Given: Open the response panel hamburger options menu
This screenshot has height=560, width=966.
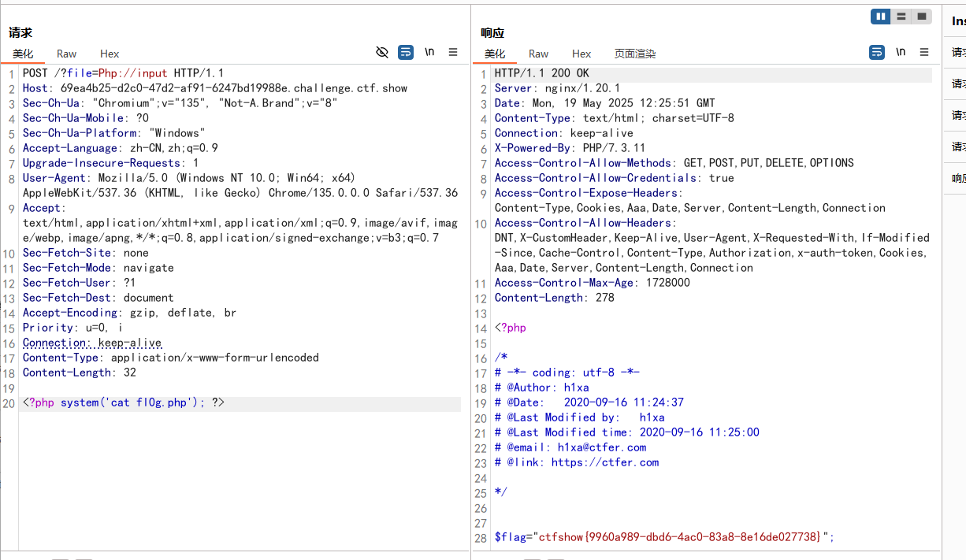Looking at the screenshot, I should coord(924,52).
